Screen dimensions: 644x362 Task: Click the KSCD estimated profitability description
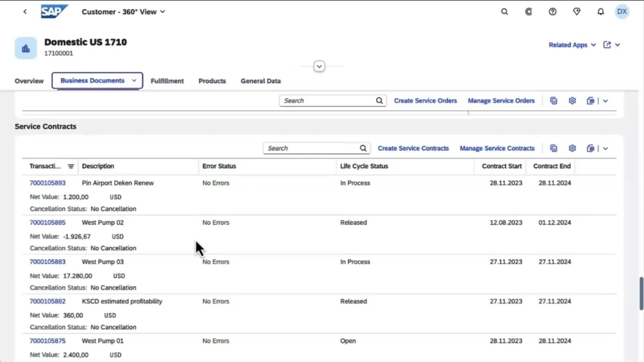pos(122,301)
